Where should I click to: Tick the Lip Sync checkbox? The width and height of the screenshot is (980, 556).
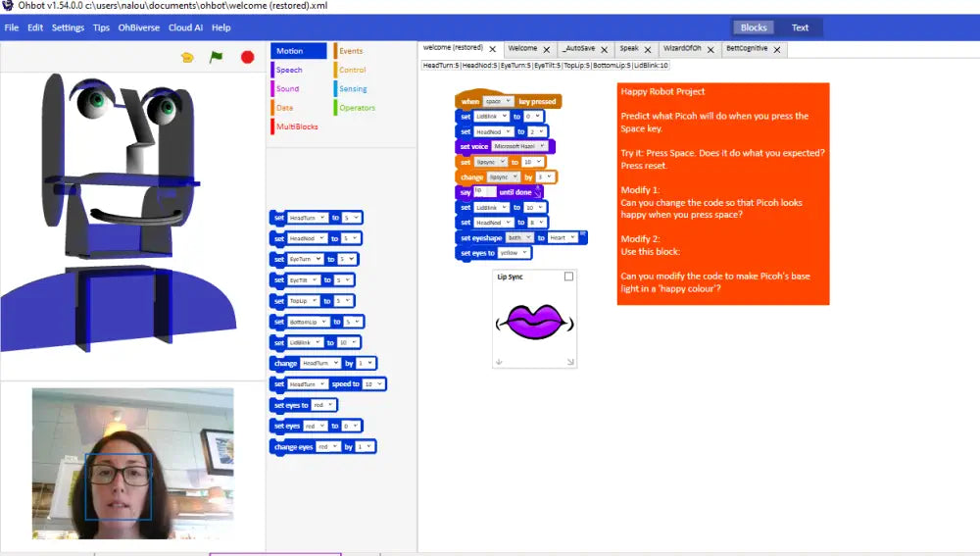[x=568, y=278]
